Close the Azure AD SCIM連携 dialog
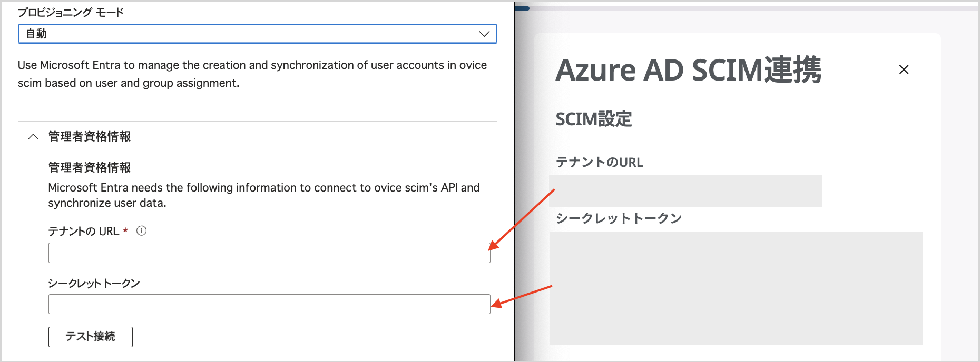The image size is (980, 362). click(904, 69)
